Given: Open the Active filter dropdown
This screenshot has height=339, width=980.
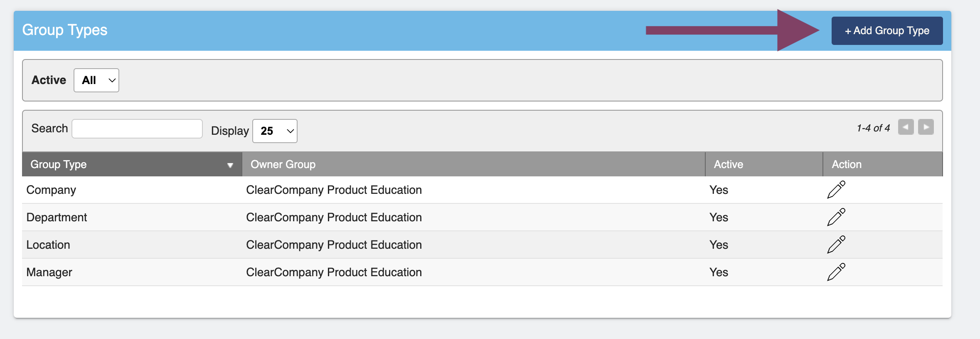Looking at the screenshot, I should point(96,80).
